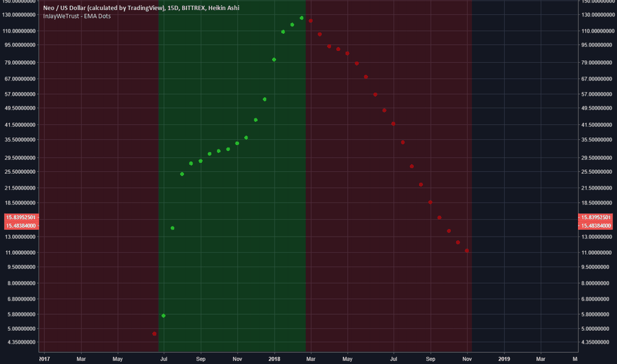Click the 79.00000000 label on right price axis

[x=597, y=63]
